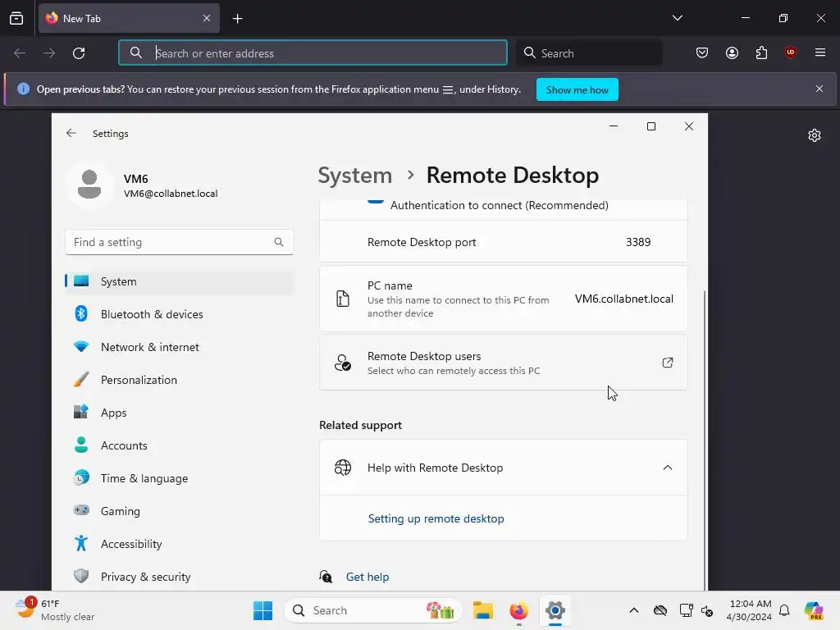Click the VM6 user profile avatar
Viewport: 840px width, 630px height.
[x=89, y=184]
